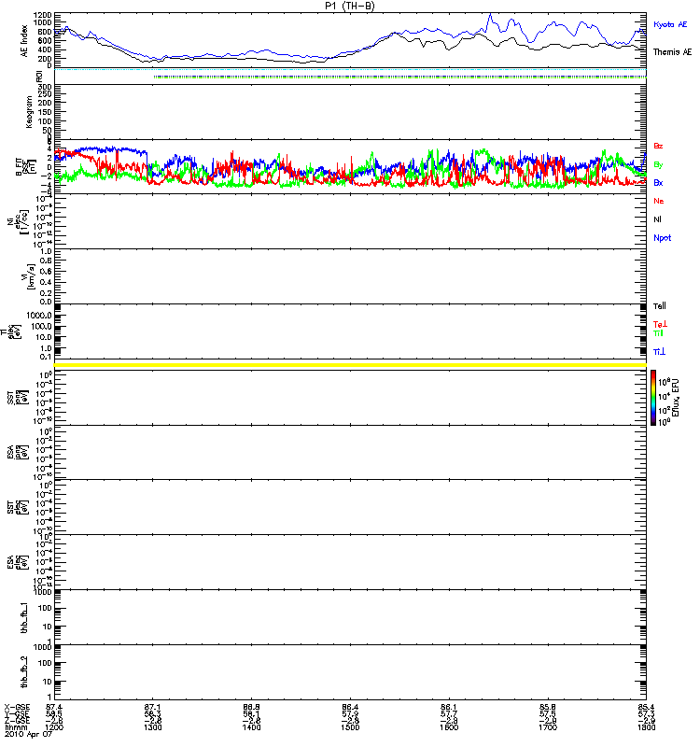Select the 'Themis AE' legend label

(x=672, y=52)
